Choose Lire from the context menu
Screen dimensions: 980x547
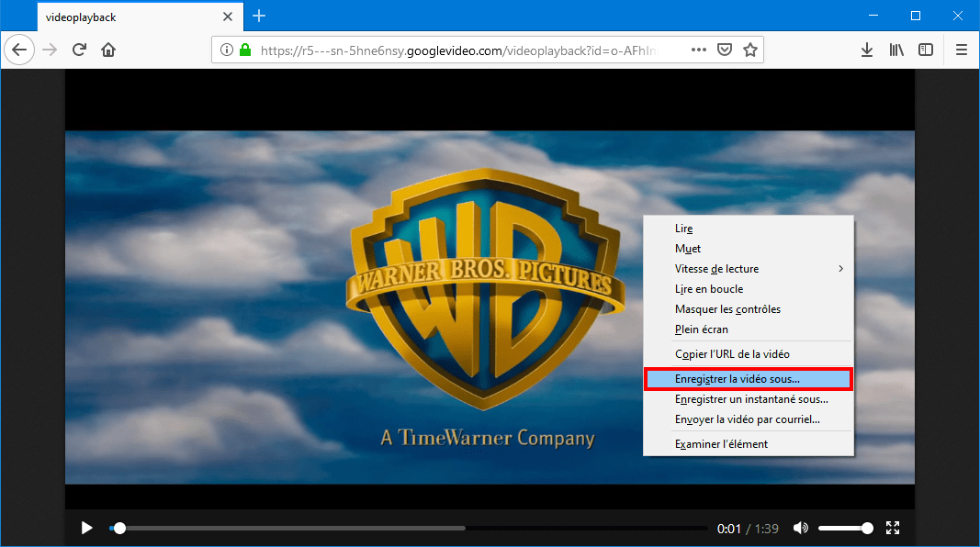click(749, 229)
